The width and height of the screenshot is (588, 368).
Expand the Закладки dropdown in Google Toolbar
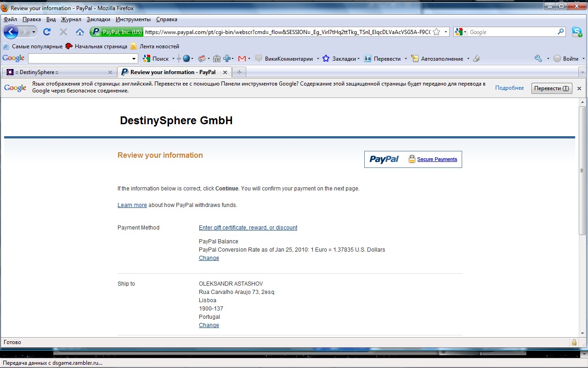358,58
